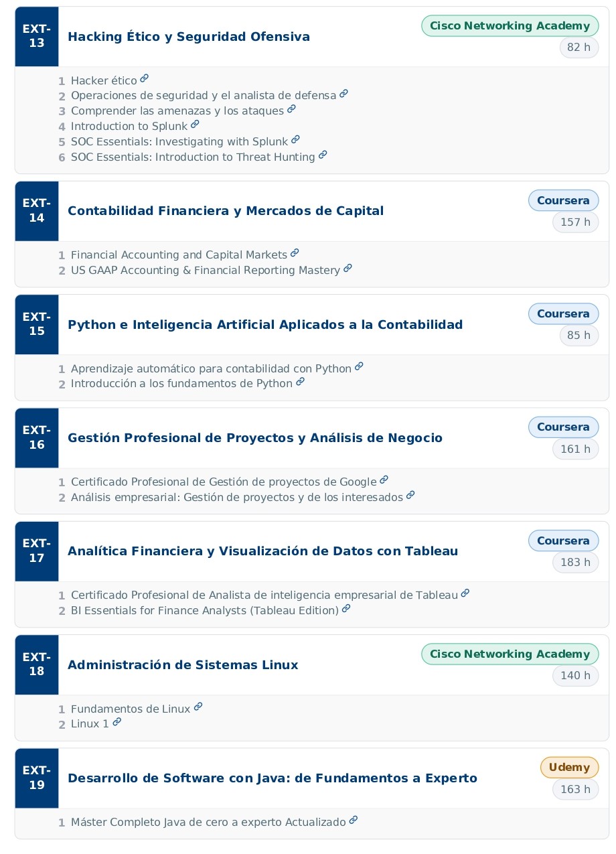Select Gestión Profesional de Proyectos heading
The height and width of the screenshot is (854, 616).
pos(255,438)
